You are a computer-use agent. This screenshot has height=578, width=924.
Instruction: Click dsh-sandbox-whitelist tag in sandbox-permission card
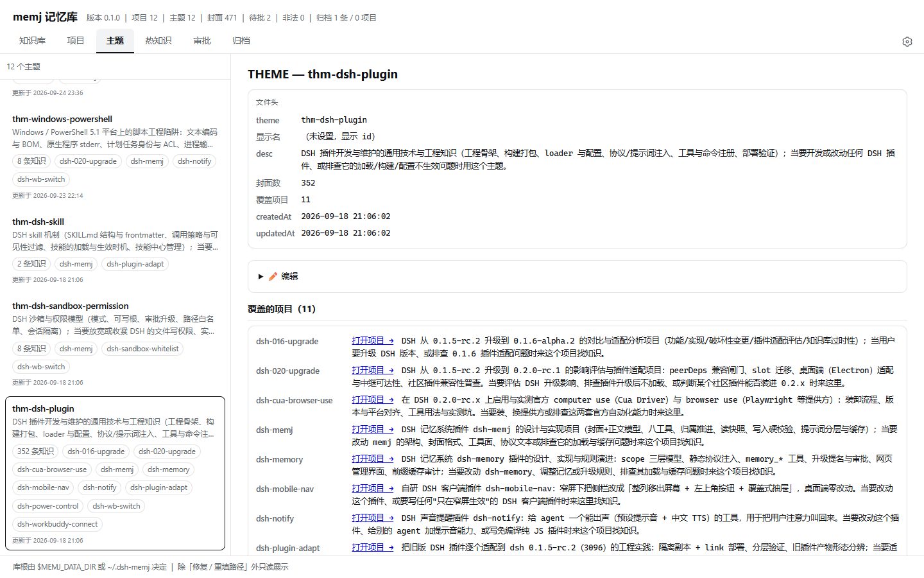[x=143, y=349]
